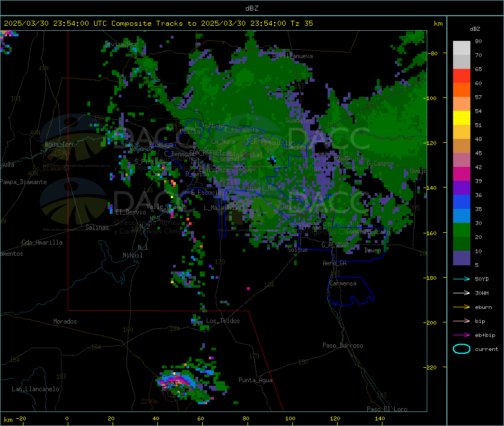This screenshot has height=426, width=504.
Task: Select the dusty rose 42-45 dBZ swatch
Action: (461, 160)
